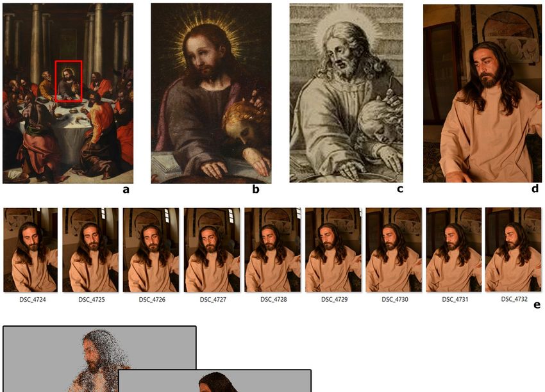Click the DSC_4732 file name
This screenshot has width=545, height=392.
click(514, 299)
